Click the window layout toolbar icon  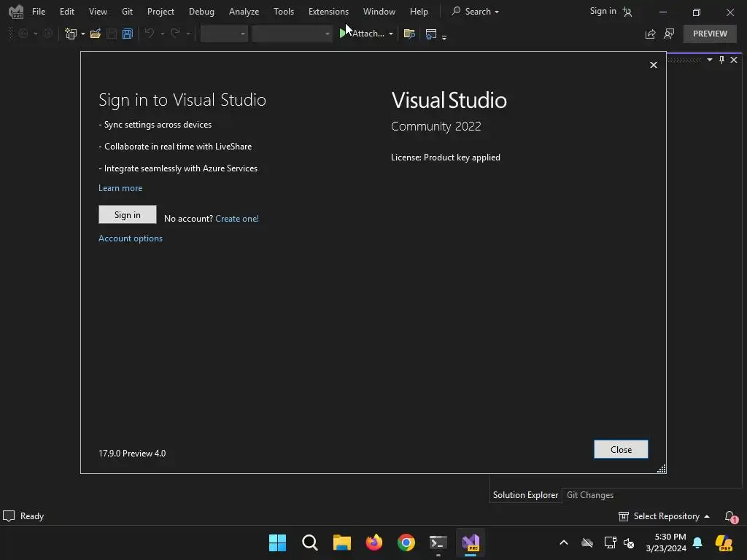coord(431,34)
